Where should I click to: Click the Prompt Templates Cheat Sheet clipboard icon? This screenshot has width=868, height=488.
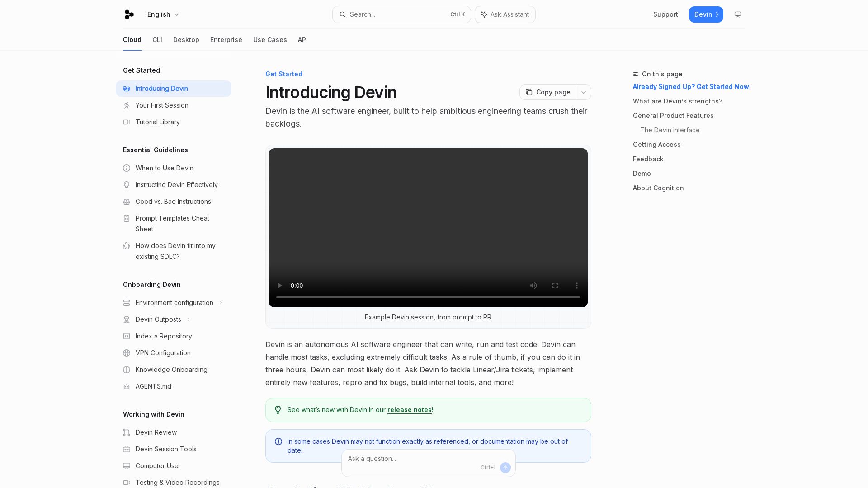(127, 218)
